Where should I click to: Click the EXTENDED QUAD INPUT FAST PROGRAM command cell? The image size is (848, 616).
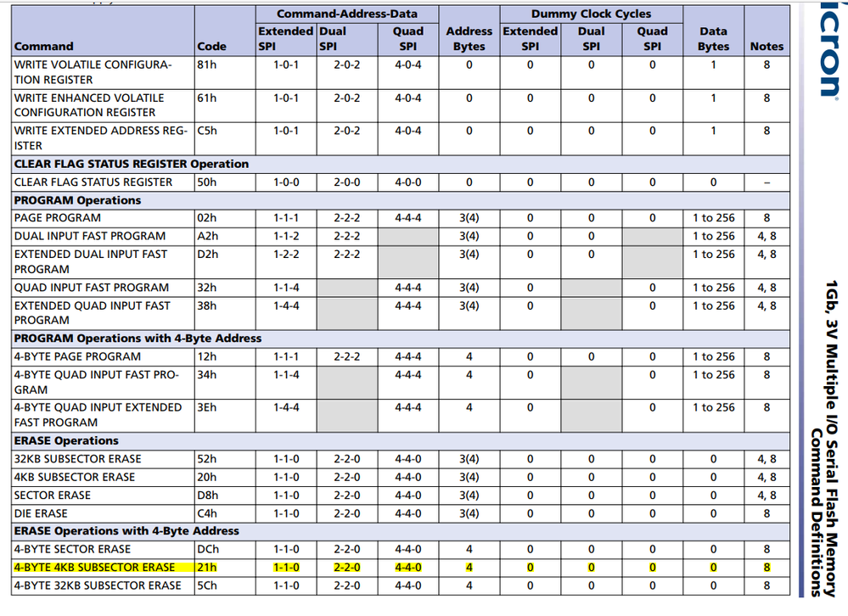pyautogui.click(x=103, y=313)
